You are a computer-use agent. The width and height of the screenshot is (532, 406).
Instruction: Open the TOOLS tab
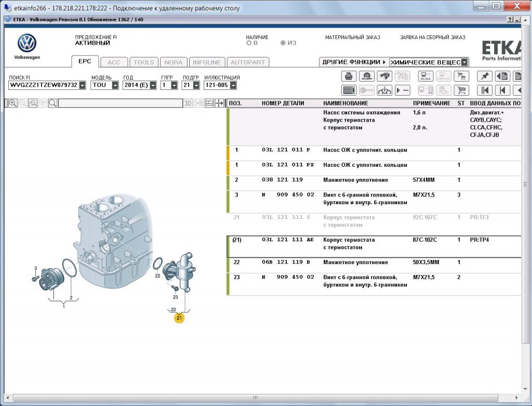[144, 62]
